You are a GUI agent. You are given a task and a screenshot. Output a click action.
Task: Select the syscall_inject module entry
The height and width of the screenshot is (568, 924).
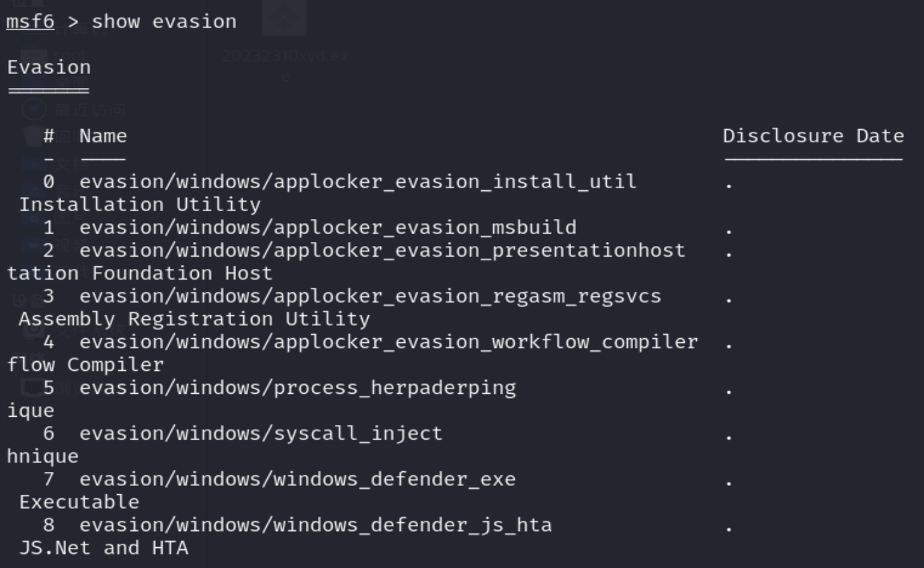point(261,434)
